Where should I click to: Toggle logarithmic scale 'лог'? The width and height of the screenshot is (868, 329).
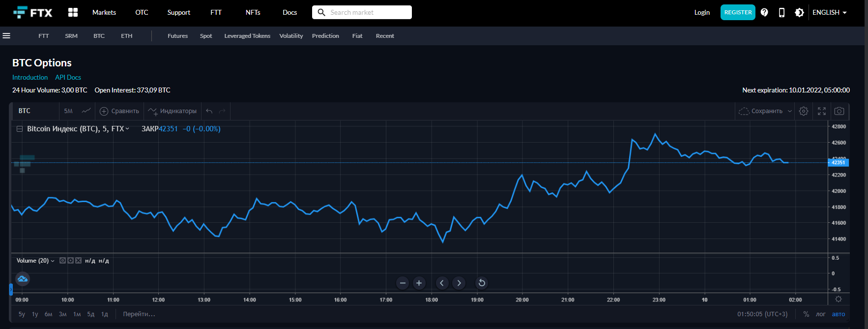pos(821,314)
